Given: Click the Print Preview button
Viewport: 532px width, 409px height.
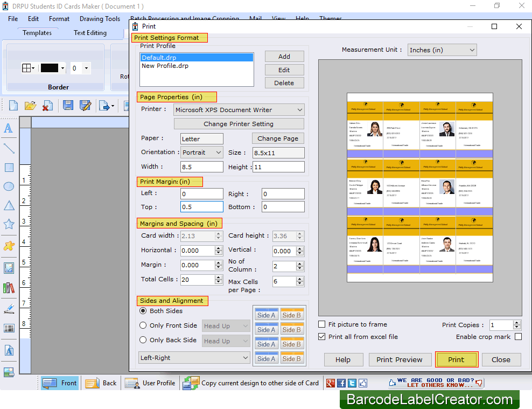Looking at the screenshot, I should click(x=400, y=359).
